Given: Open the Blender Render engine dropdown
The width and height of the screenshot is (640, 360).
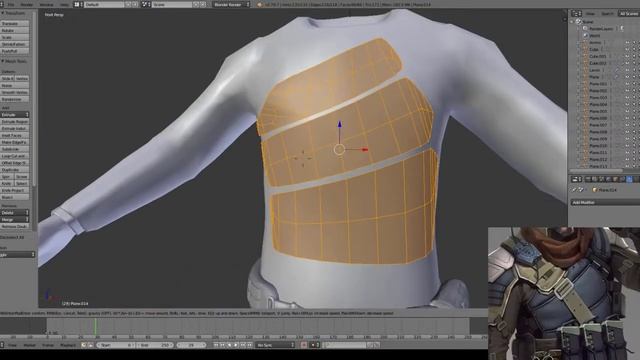Looking at the screenshot, I should [231, 4].
